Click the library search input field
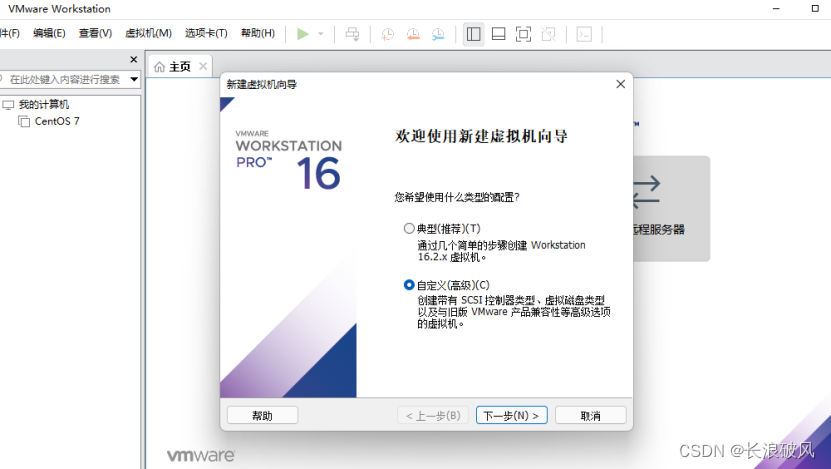 (64, 79)
